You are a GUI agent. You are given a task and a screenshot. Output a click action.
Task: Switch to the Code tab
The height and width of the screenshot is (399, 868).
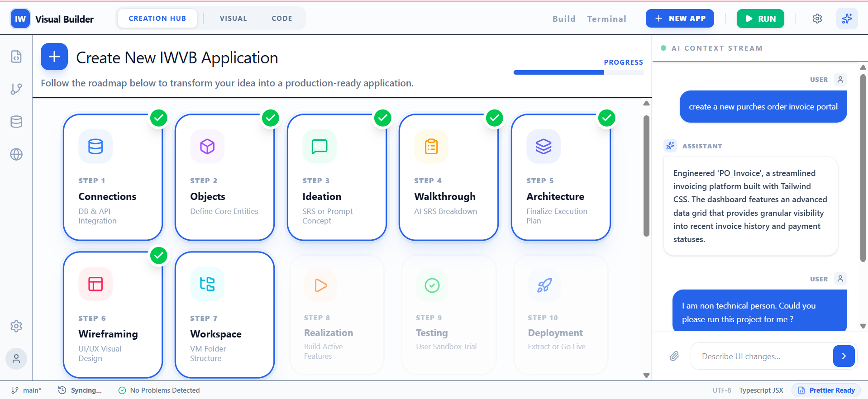[x=281, y=19]
